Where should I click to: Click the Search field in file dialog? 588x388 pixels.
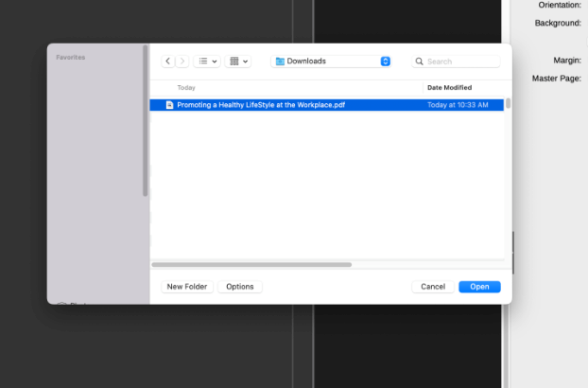pyautogui.click(x=456, y=62)
